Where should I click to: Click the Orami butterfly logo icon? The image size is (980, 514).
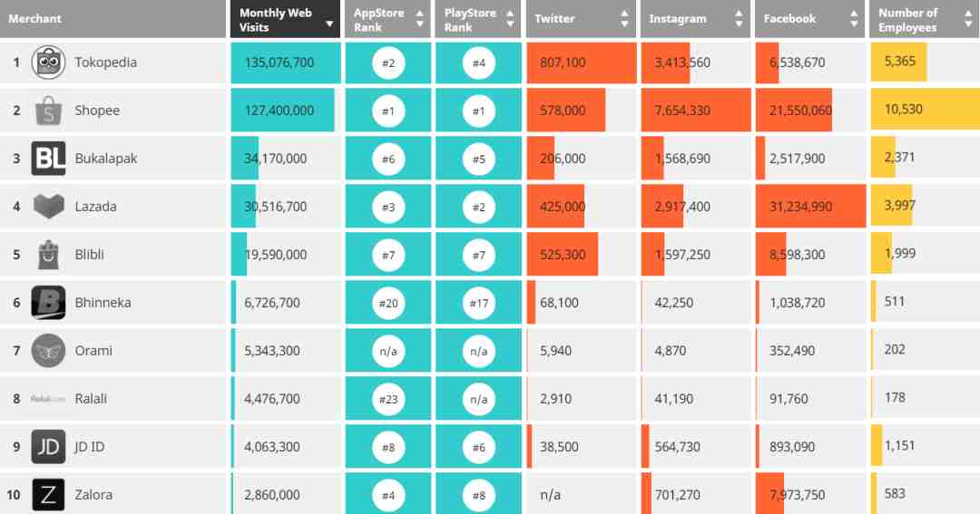(48, 350)
